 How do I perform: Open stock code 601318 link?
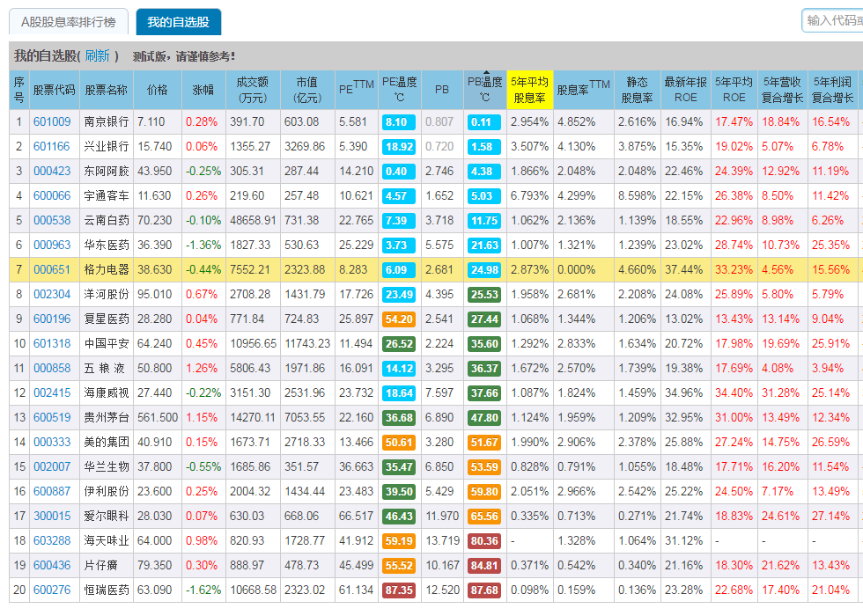point(52,344)
